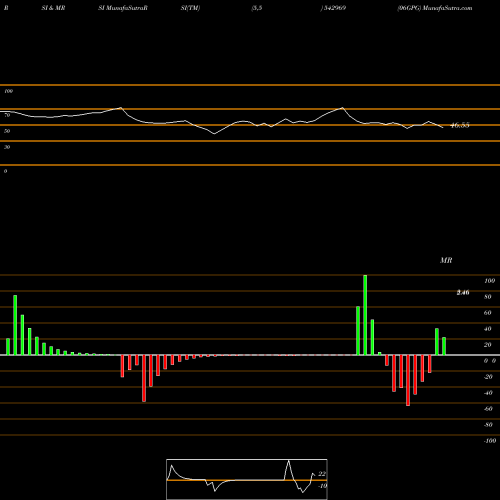
Task: Click the 342969 text in the header
Action: [x=334, y=8]
